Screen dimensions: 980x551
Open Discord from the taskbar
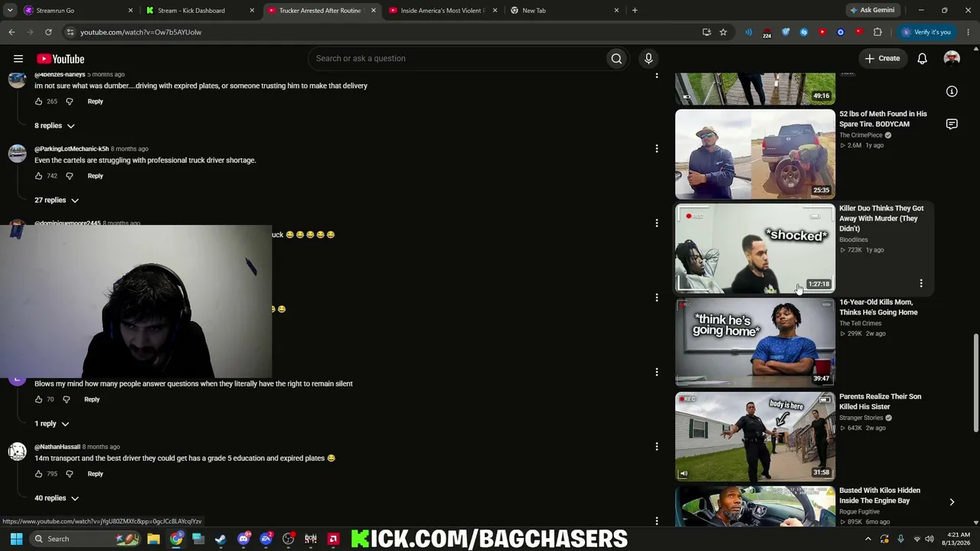(243, 539)
